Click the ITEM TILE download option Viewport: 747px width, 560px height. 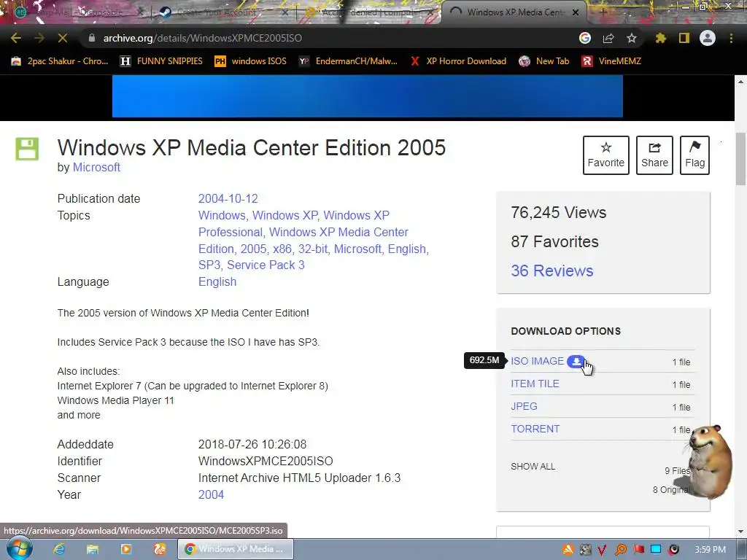coord(535,384)
